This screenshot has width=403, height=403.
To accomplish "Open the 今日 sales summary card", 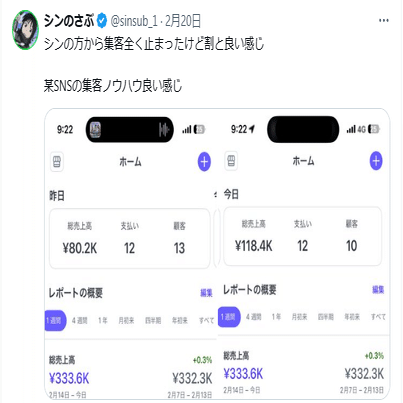I will (x=302, y=236).
